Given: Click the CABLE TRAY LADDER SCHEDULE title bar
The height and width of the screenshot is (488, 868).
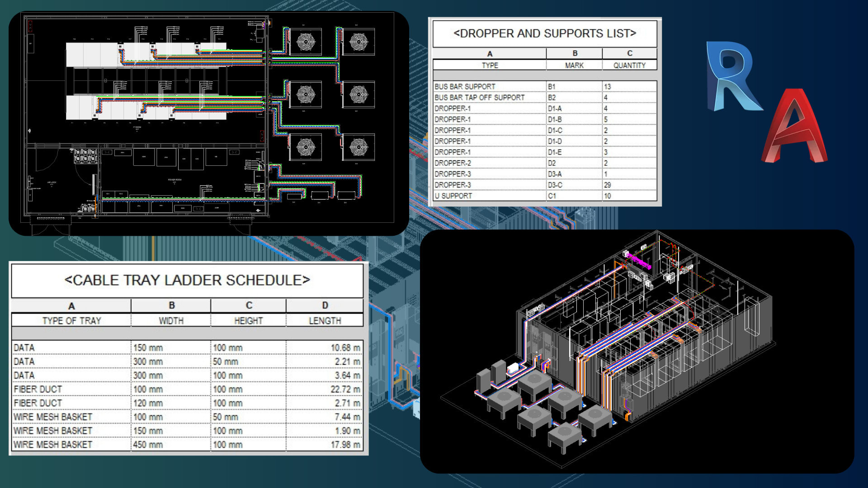Looking at the screenshot, I should 188,279.
